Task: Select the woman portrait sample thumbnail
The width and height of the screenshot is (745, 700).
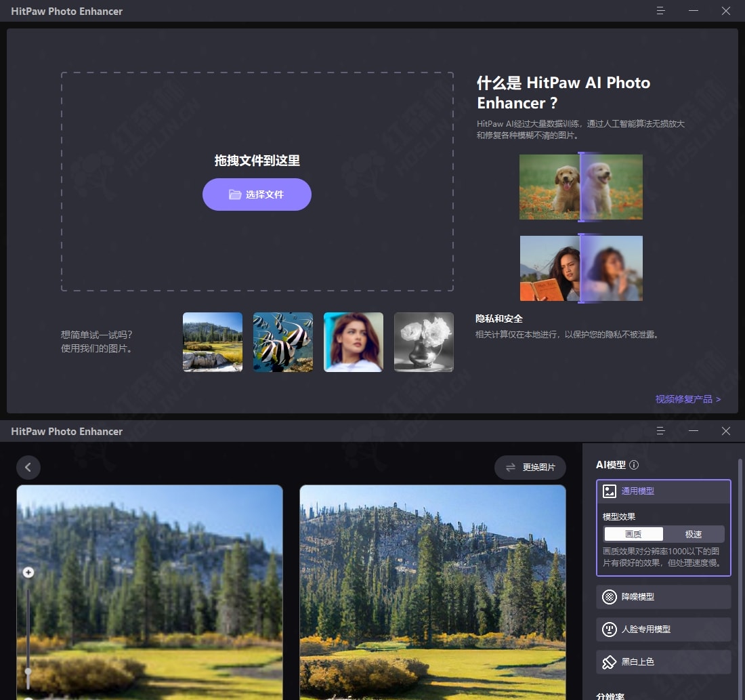Action: (x=353, y=342)
